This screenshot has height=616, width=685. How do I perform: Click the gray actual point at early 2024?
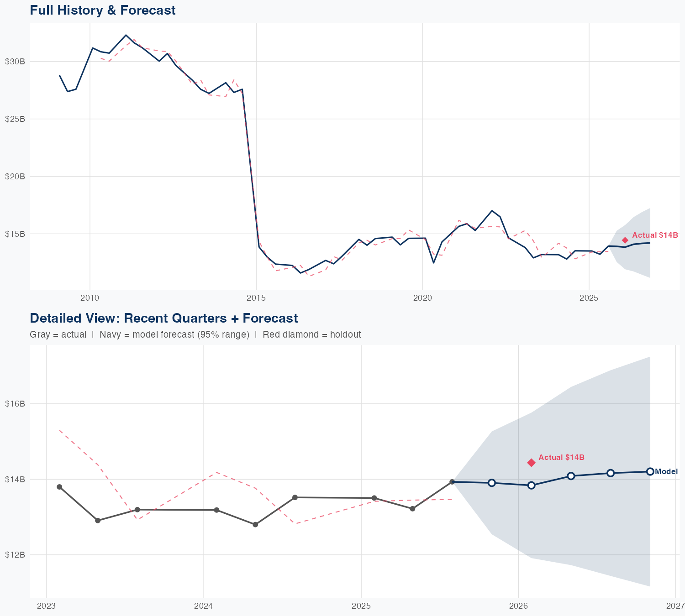216,510
